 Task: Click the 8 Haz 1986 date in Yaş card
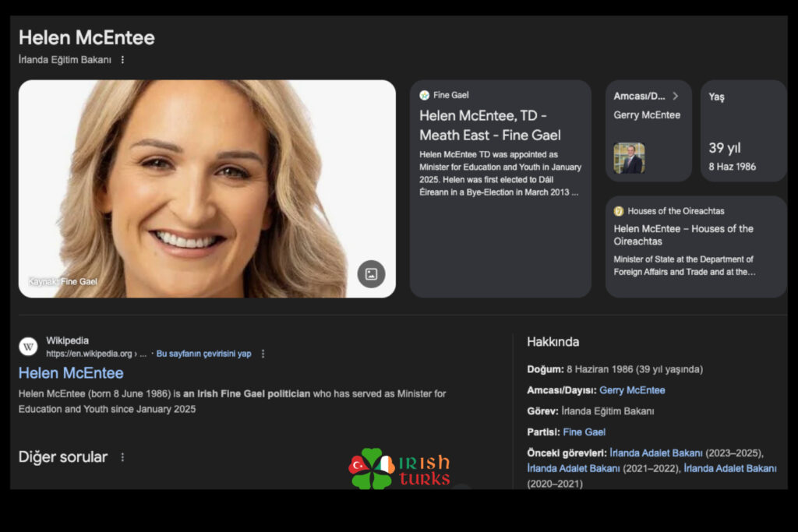click(733, 167)
